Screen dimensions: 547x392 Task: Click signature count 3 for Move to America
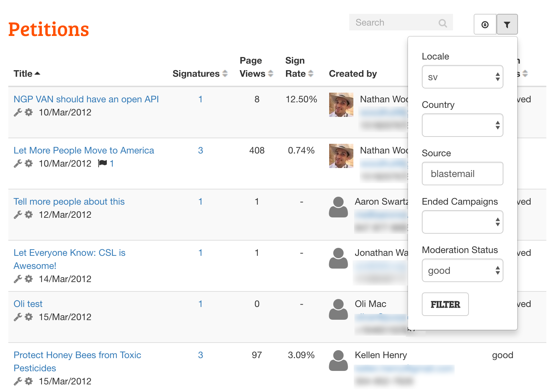200,150
